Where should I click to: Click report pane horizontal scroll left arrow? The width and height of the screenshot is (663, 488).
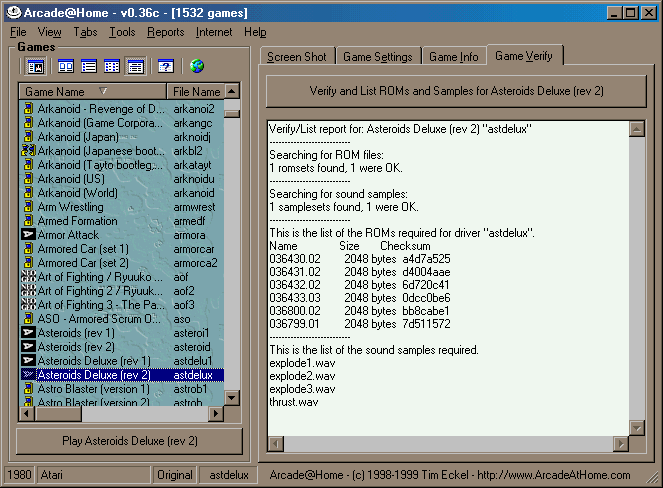pos(276,444)
